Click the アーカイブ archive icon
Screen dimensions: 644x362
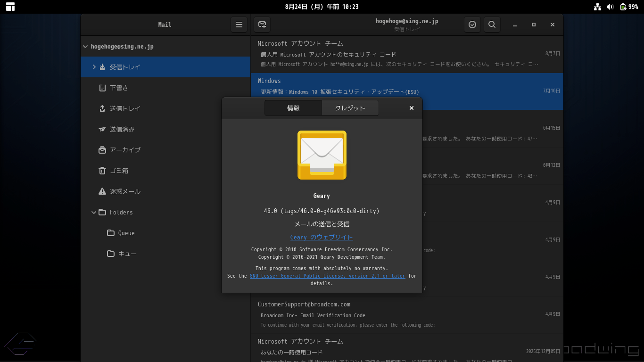tap(102, 150)
